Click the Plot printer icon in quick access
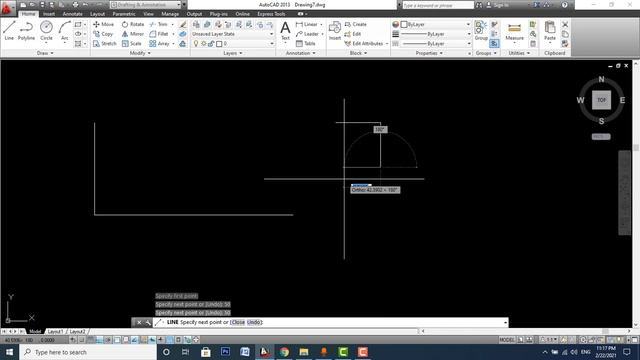The width and height of the screenshot is (640, 360). pyautogui.click(x=75, y=5)
